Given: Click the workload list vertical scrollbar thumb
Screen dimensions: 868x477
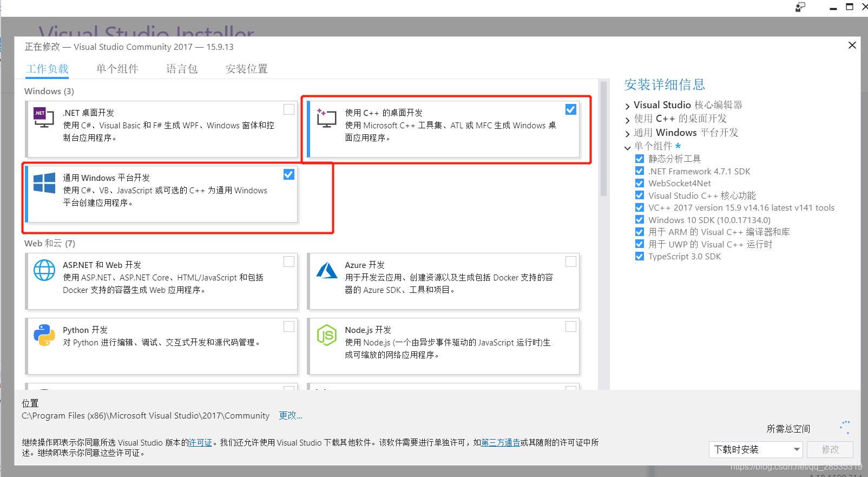Looking at the screenshot, I should [x=603, y=139].
